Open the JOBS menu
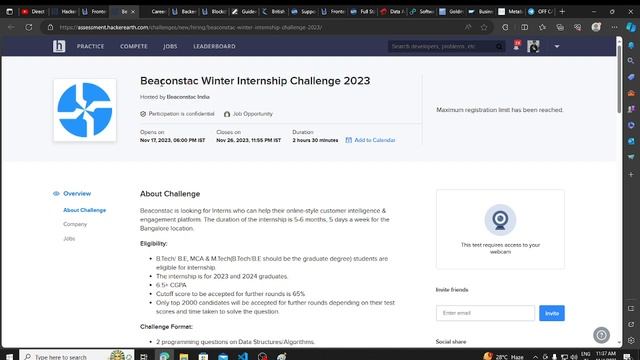Screen dimensions: 640x360 (x=170, y=46)
